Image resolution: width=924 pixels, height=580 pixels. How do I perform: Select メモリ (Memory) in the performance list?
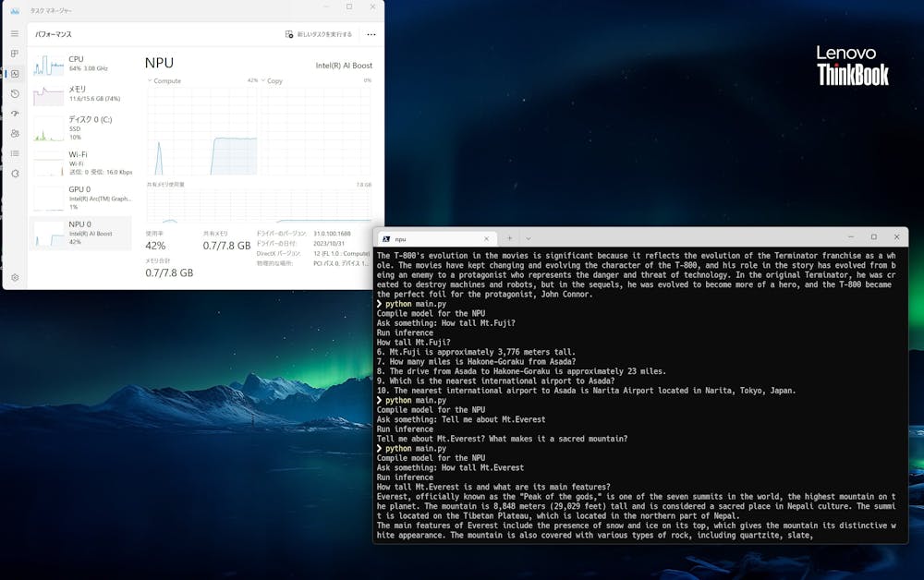(x=81, y=93)
